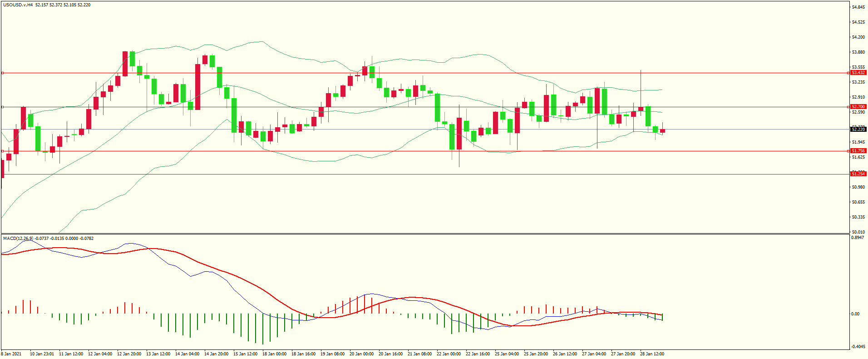Select the 52.700 price level label
The width and height of the screenshot is (868, 359).
pos(858,107)
